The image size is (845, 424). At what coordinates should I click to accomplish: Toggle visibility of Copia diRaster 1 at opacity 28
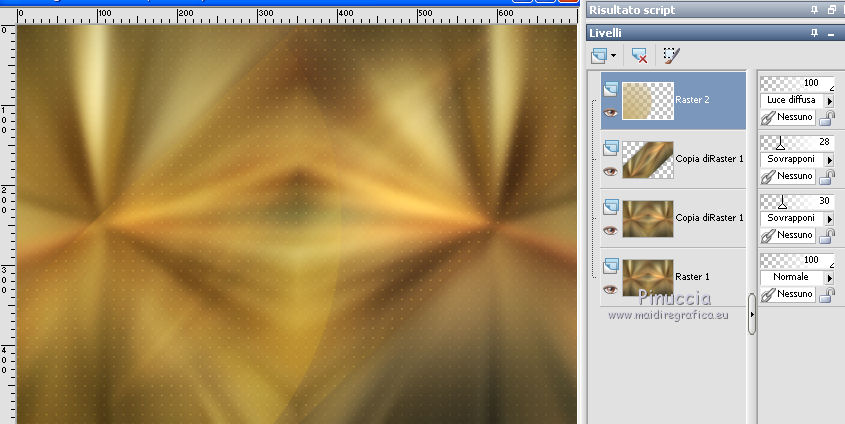[610, 171]
